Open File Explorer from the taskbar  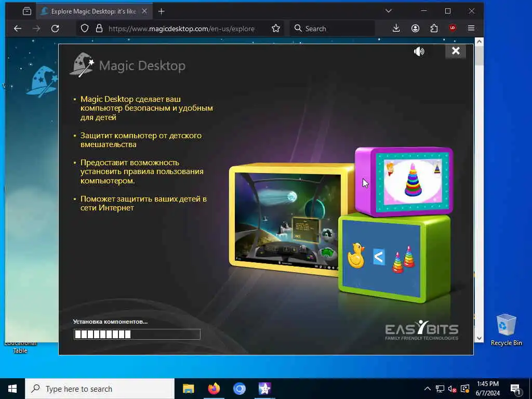188,389
